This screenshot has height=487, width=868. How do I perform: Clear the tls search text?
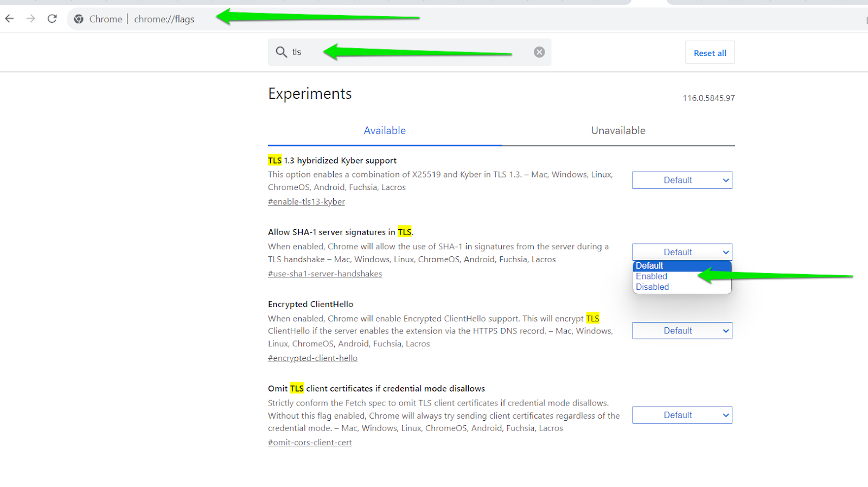(x=539, y=52)
